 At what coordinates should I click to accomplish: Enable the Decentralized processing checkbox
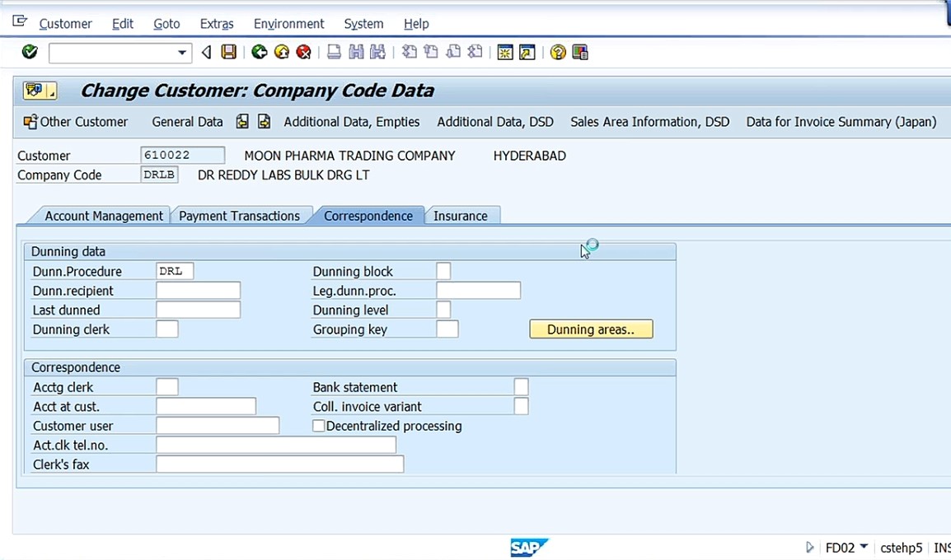tap(318, 426)
